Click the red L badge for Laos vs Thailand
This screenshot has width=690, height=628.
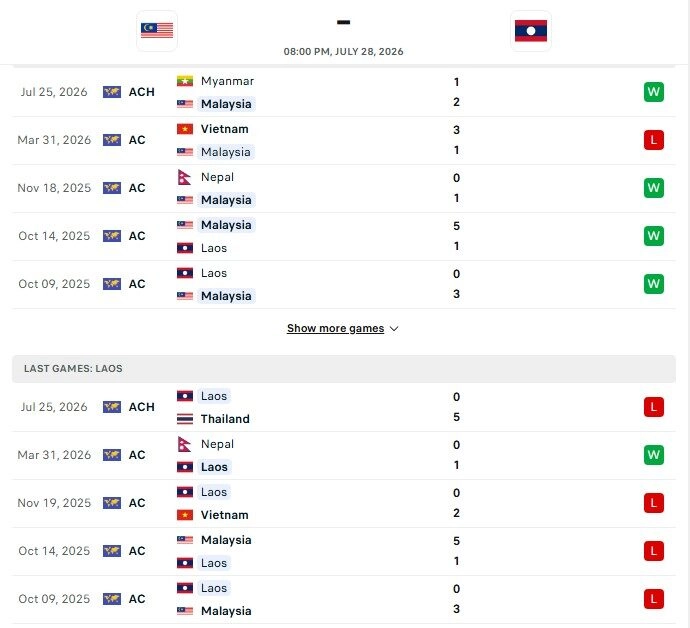(x=653, y=407)
